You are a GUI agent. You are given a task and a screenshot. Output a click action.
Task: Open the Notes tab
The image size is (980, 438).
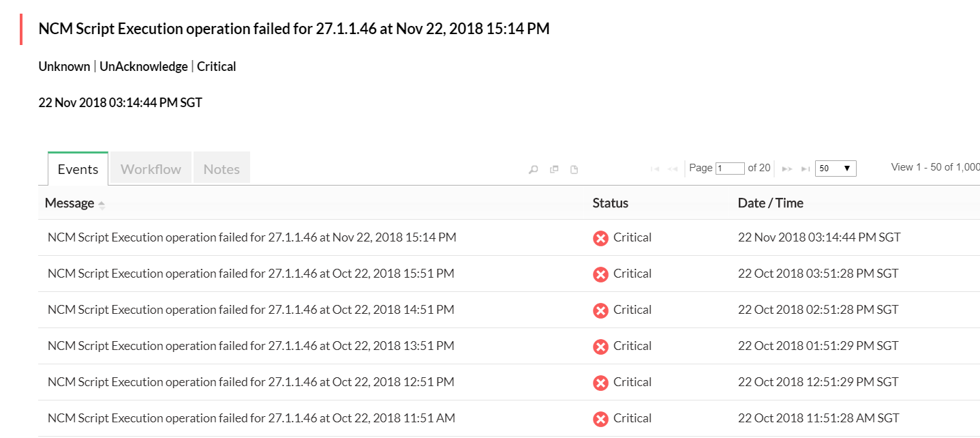click(221, 169)
